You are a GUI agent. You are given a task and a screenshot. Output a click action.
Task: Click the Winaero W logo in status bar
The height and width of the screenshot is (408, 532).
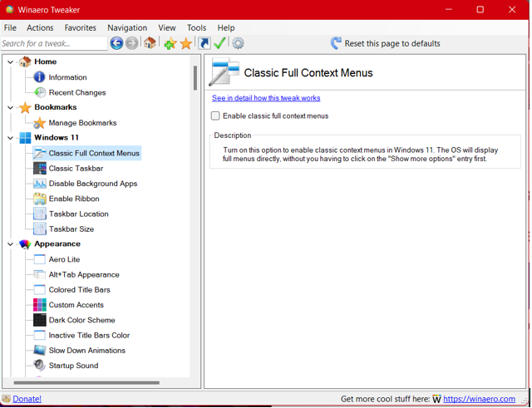(x=436, y=399)
